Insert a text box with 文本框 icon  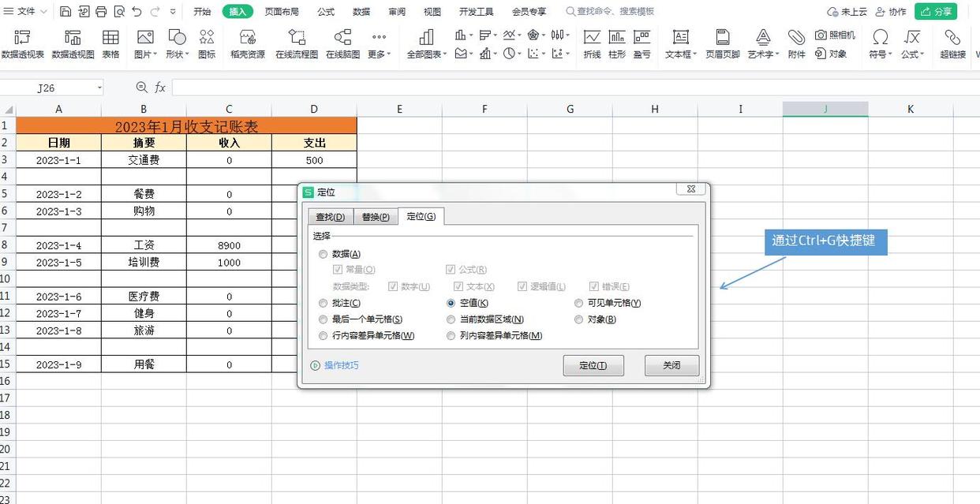pos(680,44)
